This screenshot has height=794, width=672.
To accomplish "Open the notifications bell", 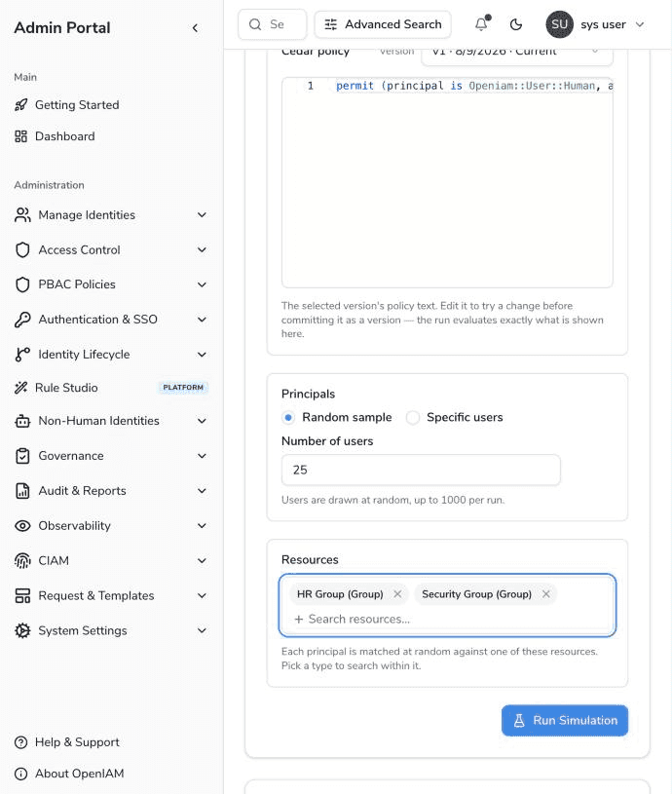I will (482, 24).
